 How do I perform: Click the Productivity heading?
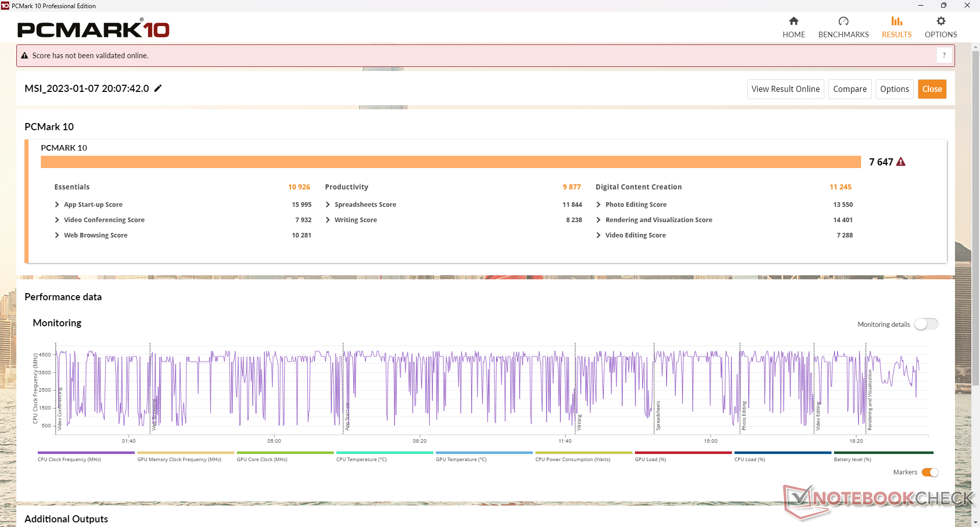click(347, 187)
